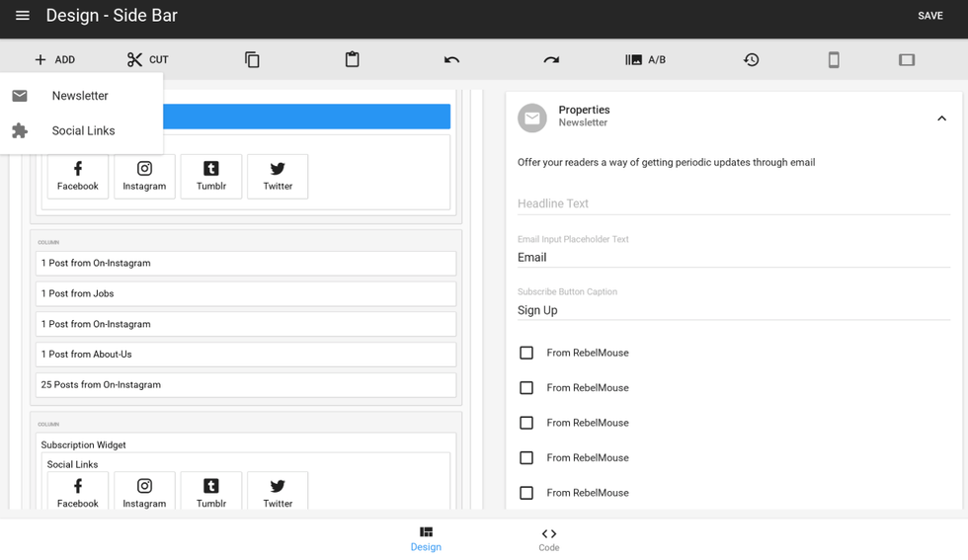Redo the last undone action
The width and height of the screenshot is (968, 560).
(x=551, y=59)
